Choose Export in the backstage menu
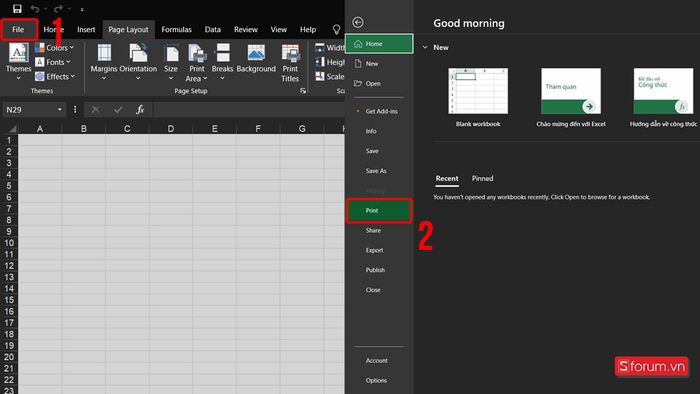The width and height of the screenshot is (700, 394). [x=379, y=250]
